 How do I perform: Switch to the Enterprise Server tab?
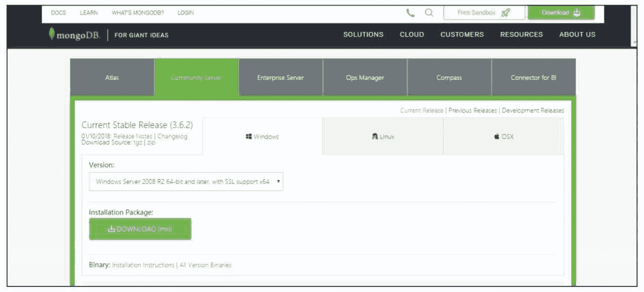280,78
